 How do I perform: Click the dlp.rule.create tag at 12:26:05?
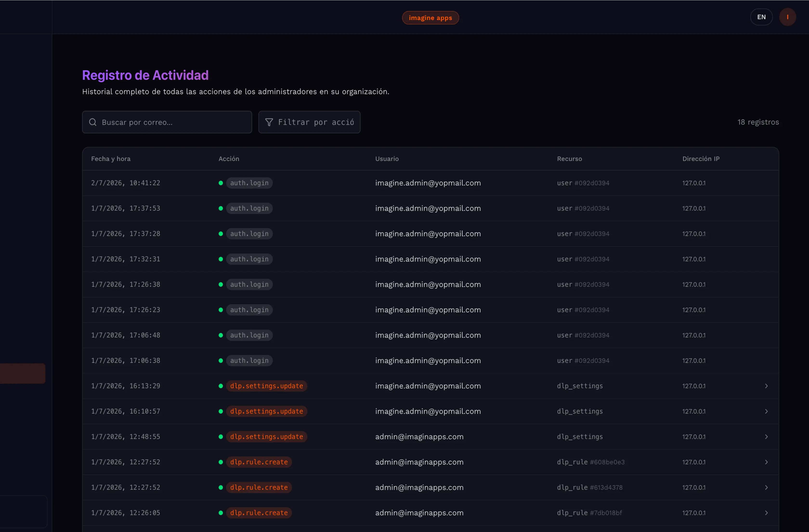259,513
